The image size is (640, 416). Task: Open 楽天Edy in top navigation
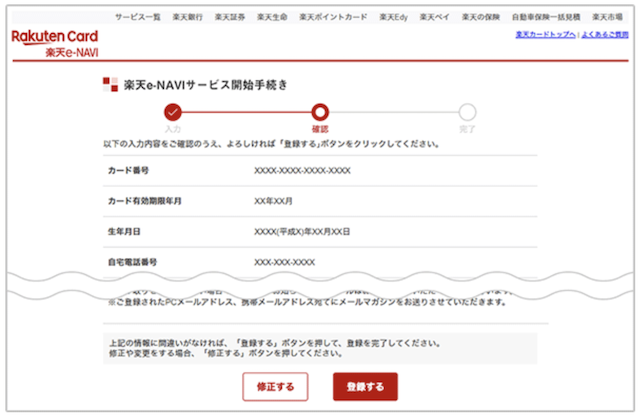click(393, 17)
